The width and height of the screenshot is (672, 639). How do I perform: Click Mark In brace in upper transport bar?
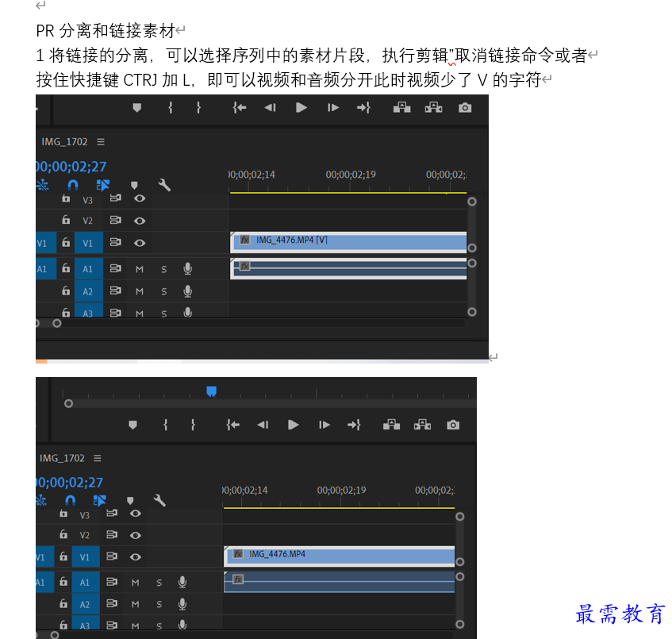coord(171,108)
